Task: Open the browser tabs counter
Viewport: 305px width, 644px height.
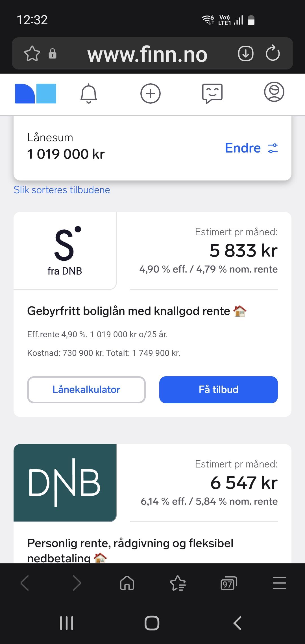Action: coord(228,583)
